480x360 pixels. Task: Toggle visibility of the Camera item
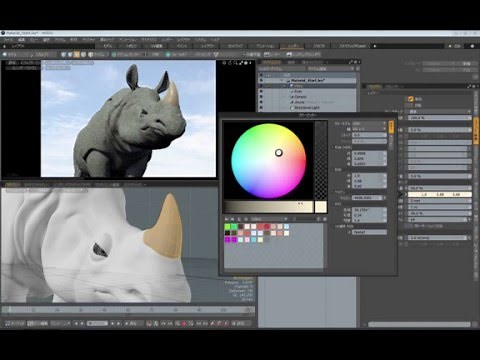(261, 97)
